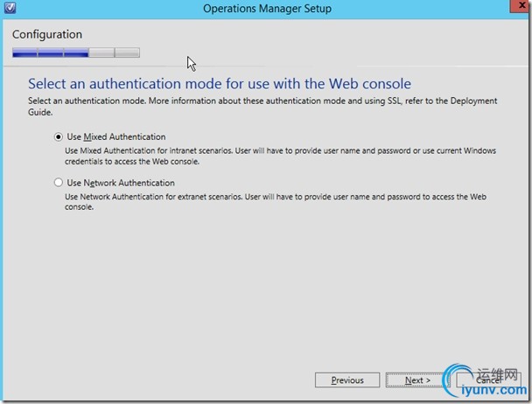Click the 'refer to the Deployment Guide' instruction text
The height and width of the screenshot is (404, 532).
(262, 106)
